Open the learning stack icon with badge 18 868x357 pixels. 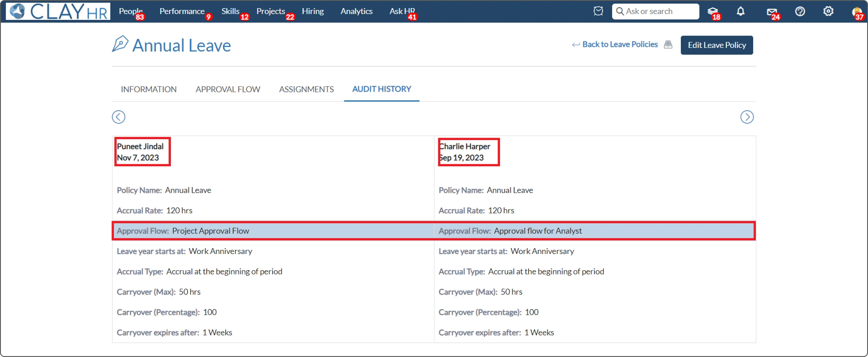coord(712,11)
